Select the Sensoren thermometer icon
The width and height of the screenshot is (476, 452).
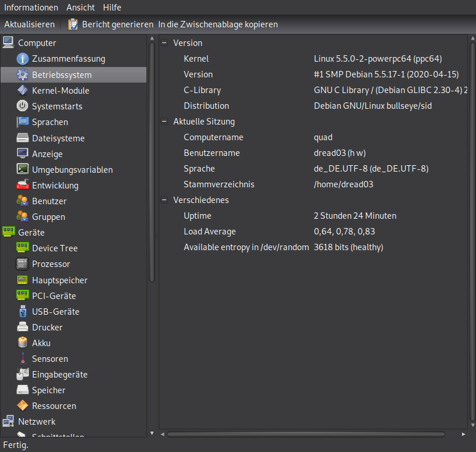click(x=23, y=358)
